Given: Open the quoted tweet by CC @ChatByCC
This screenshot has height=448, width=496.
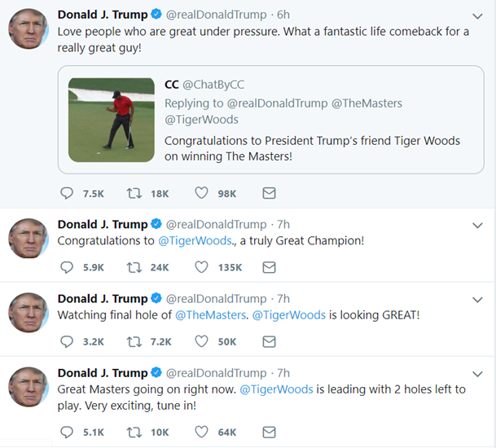Looking at the screenshot, I should point(309,148).
